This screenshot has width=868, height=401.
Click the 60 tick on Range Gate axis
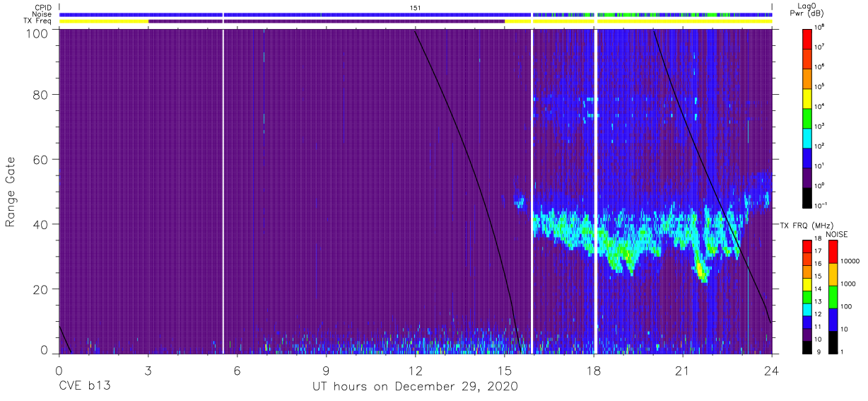40,160
